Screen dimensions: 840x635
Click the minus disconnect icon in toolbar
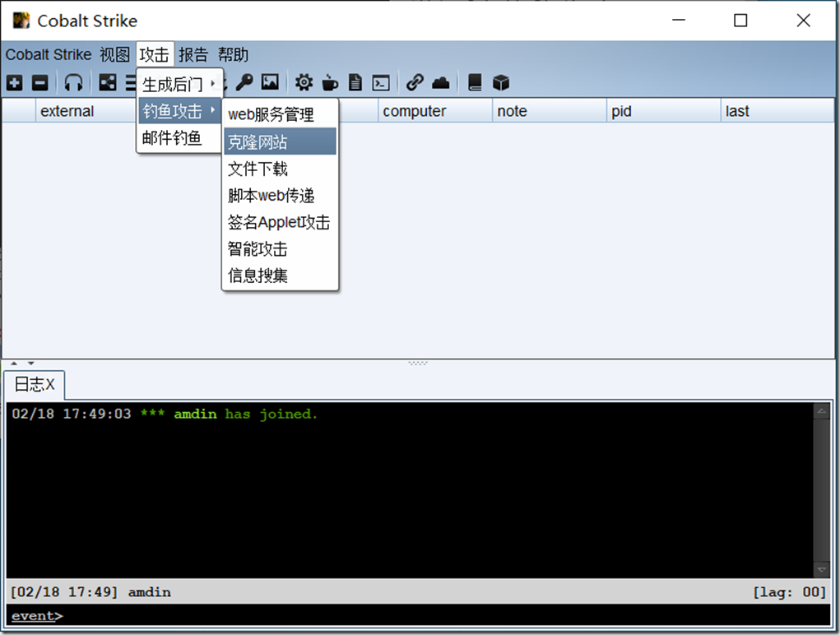(x=40, y=83)
